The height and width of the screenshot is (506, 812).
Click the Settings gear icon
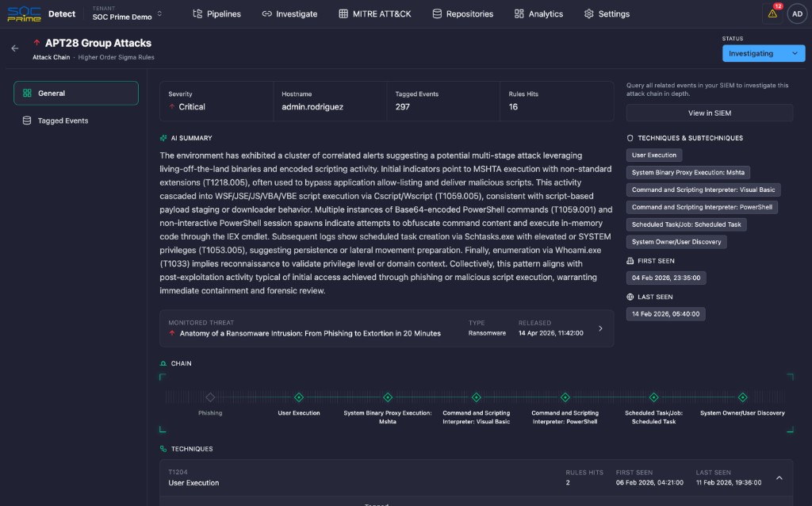pos(589,14)
